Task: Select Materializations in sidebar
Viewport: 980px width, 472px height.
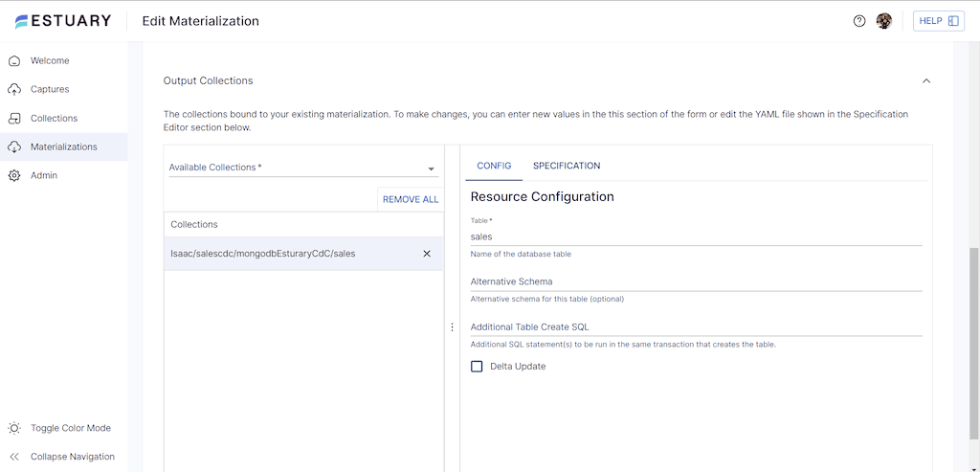Action: pyautogui.click(x=64, y=146)
